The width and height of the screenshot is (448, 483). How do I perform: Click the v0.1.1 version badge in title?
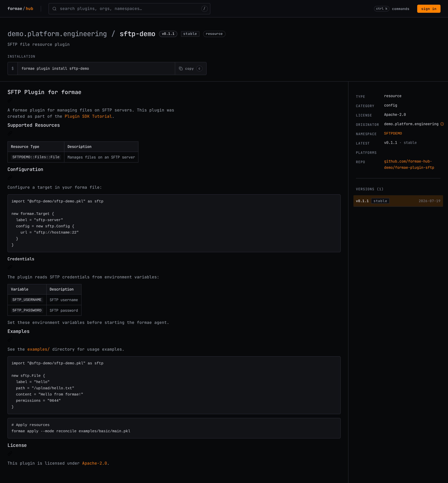168,34
